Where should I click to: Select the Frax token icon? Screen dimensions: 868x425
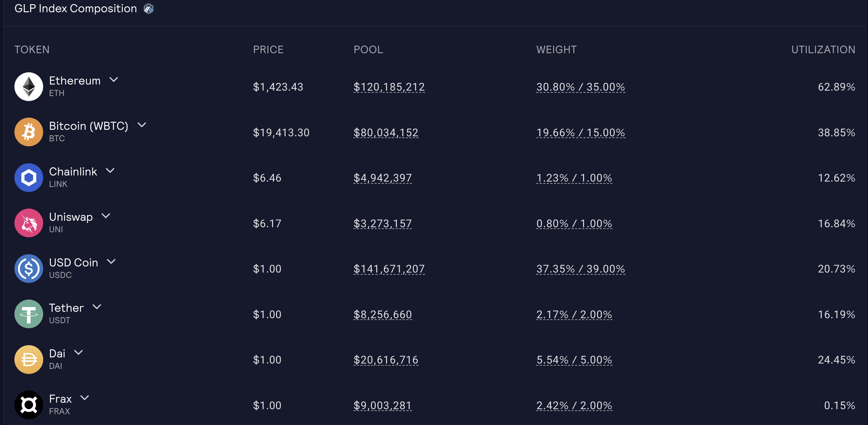point(29,405)
